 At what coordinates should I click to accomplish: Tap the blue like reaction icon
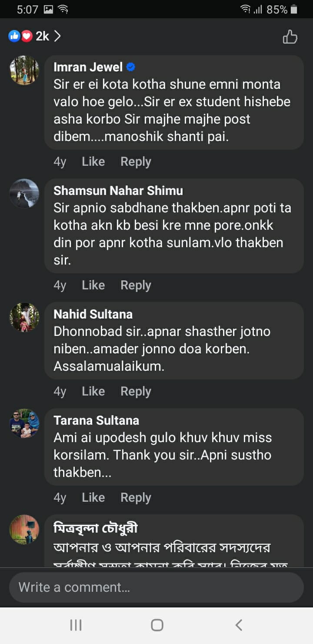(x=14, y=36)
